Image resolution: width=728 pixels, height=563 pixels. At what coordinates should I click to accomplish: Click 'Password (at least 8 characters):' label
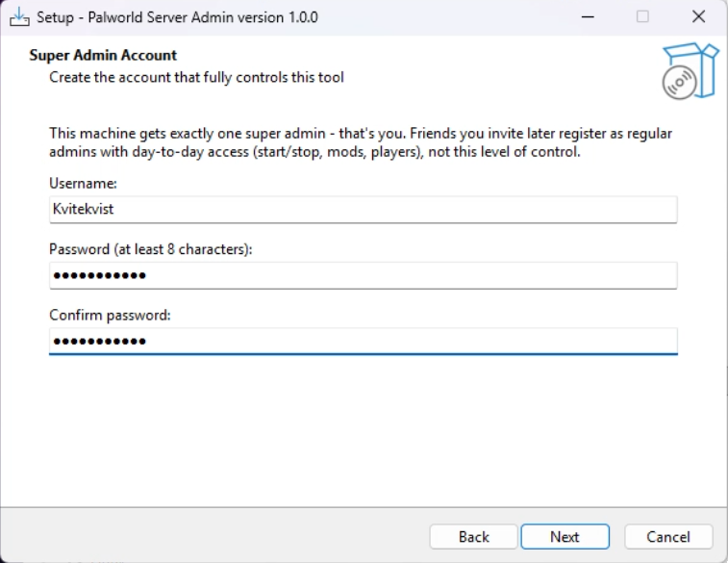[151, 249]
